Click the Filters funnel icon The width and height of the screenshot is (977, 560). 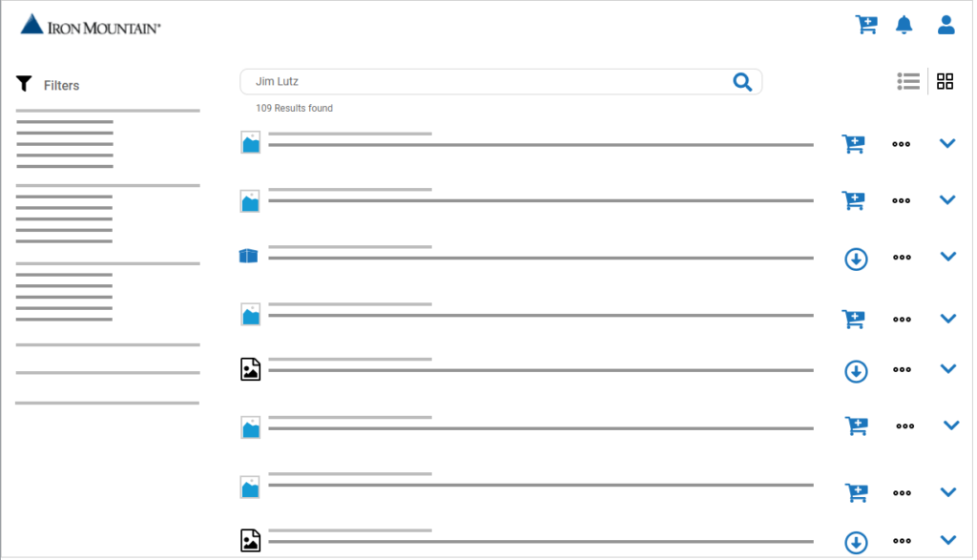(25, 84)
